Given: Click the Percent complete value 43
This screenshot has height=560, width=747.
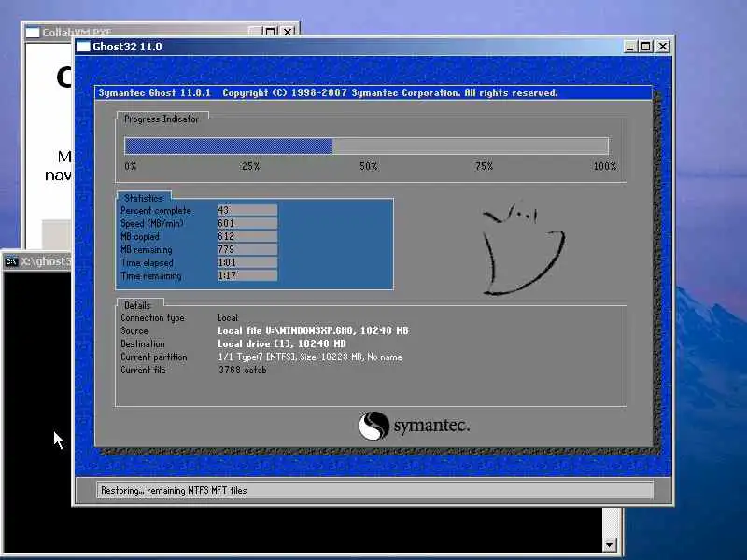Looking at the screenshot, I should tap(247, 210).
